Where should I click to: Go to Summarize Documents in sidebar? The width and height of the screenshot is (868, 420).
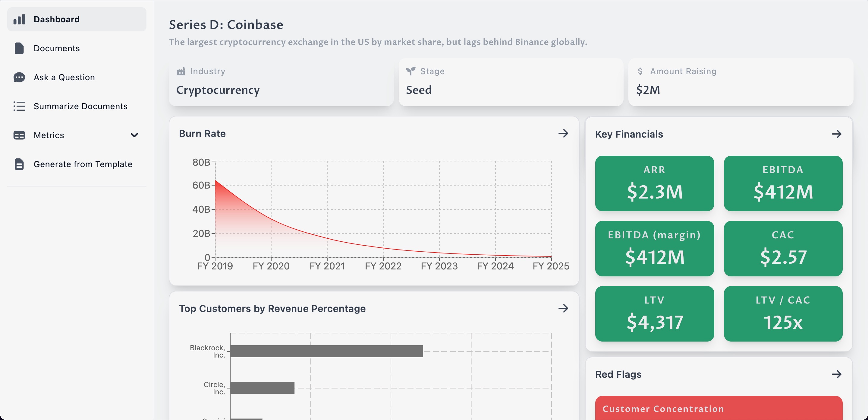pos(80,106)
